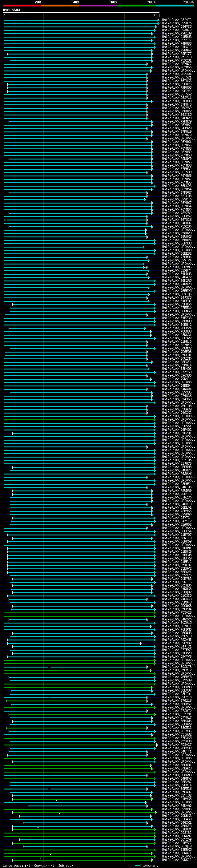Click the orange ~40% legend segment
The width and height of the screenshot is (197, 868).
(60, 6)
